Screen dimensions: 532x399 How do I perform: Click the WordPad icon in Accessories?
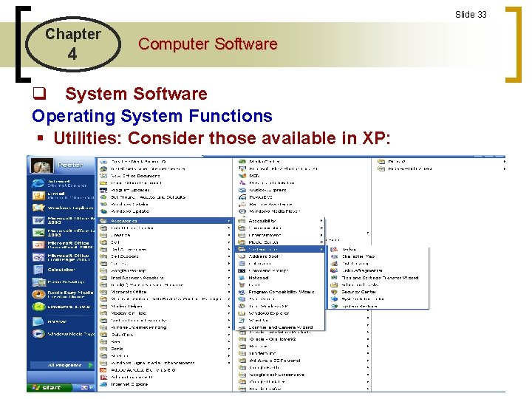pos(242,320)
